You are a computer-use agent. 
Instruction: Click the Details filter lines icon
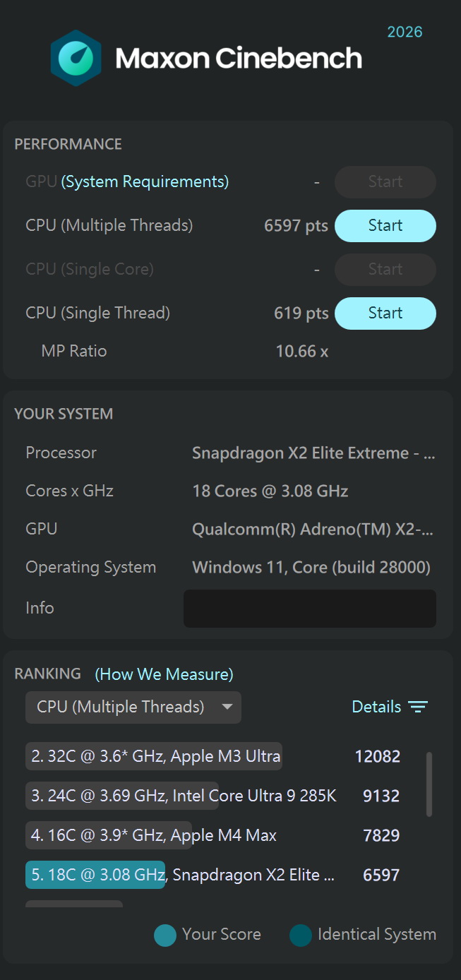[418, 707]
